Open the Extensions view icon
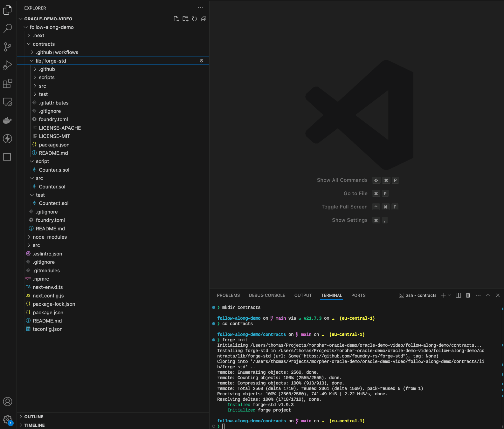The width and height of the screenshot is (504, 429). pos(8,84)
